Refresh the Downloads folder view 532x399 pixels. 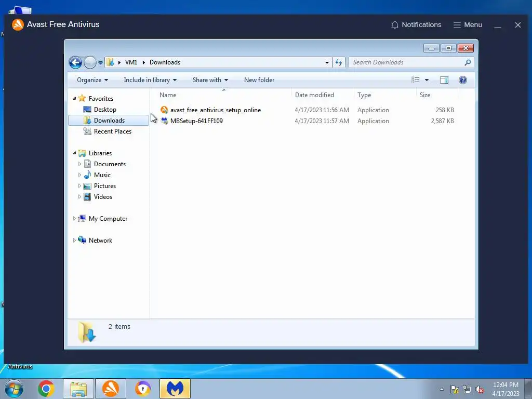pos(339,62)
